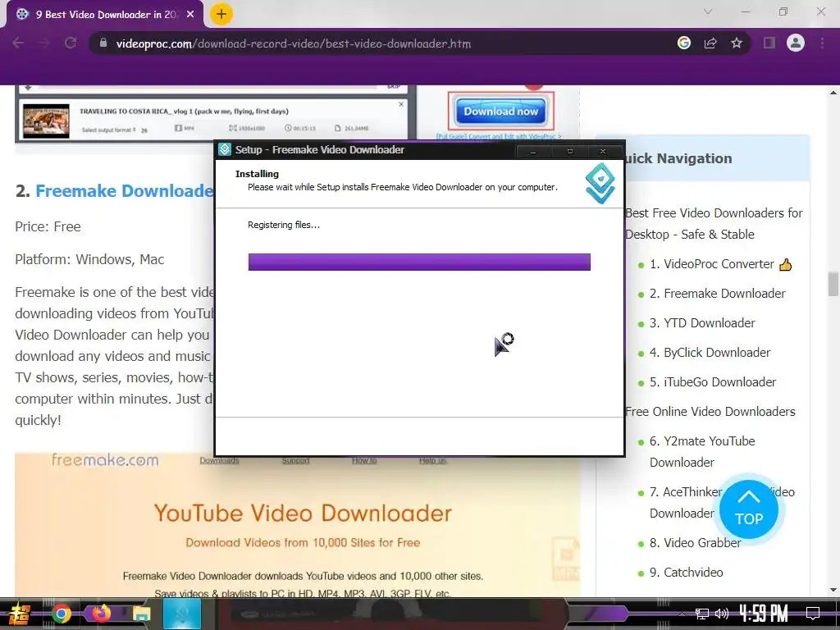Click the Full Guide link under Download now
This screenshot has width=840, height=630.
tap(499, 137)
